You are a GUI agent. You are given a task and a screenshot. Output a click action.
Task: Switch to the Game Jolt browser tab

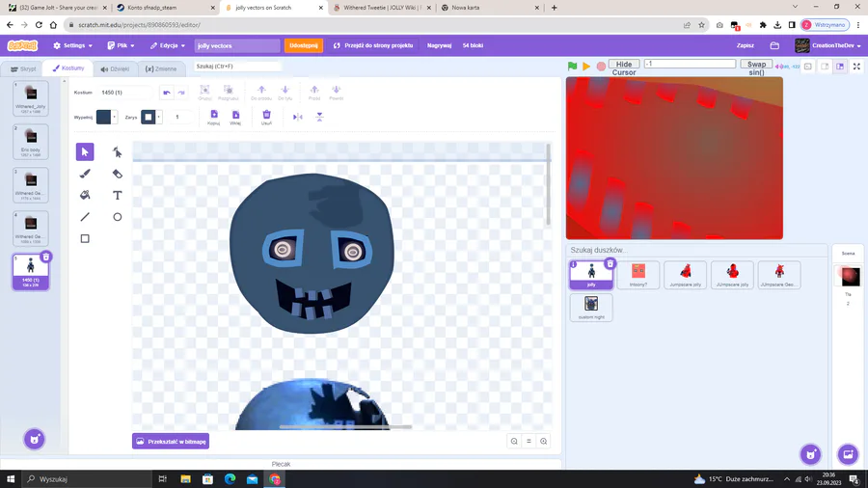[x=58, y=8]
